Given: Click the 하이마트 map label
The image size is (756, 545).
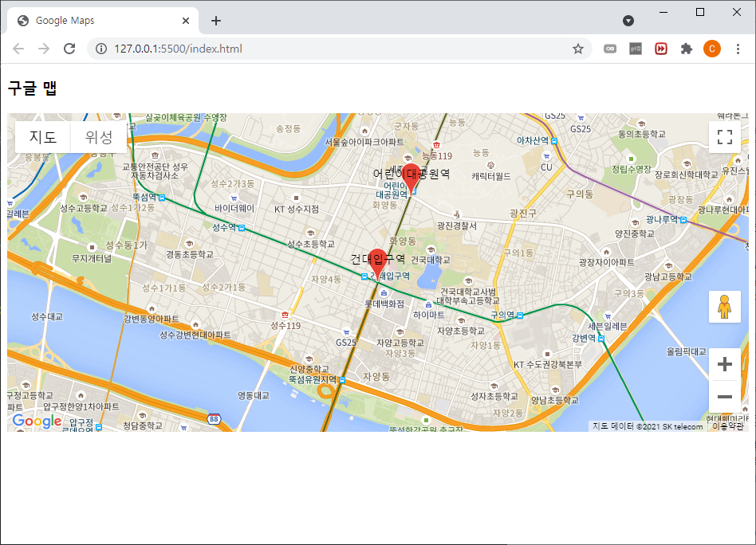Looking at the screenshot, I should [429, 315].
